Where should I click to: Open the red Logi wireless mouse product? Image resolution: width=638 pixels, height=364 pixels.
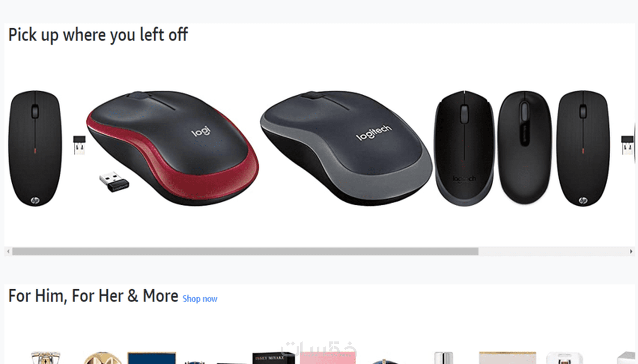pos(173,147)
